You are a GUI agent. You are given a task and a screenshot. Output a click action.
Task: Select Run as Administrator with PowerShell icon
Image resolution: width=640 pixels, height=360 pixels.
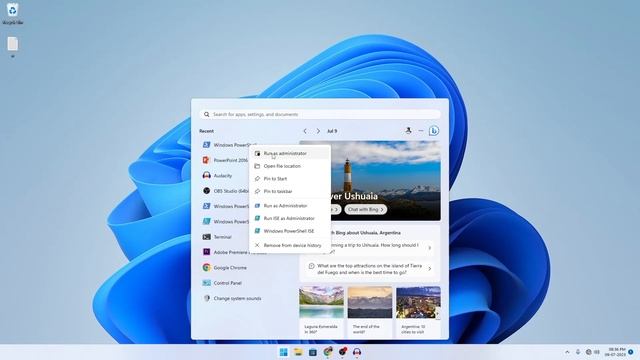[x=290, y=206]
